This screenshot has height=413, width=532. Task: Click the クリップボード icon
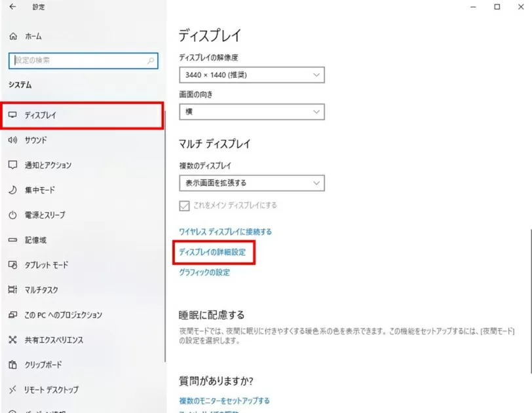(12, 365)
